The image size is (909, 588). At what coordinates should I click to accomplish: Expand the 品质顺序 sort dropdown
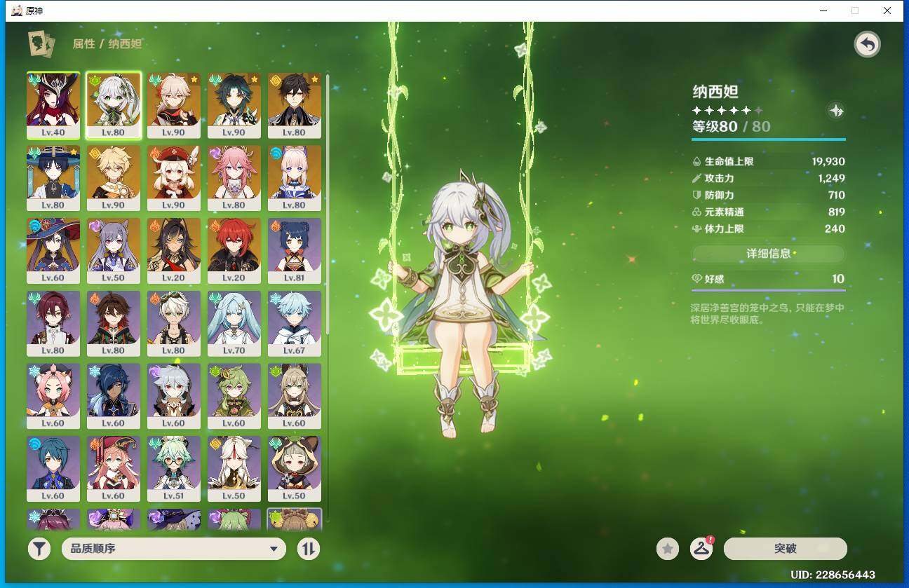click(x=174, y=549)
